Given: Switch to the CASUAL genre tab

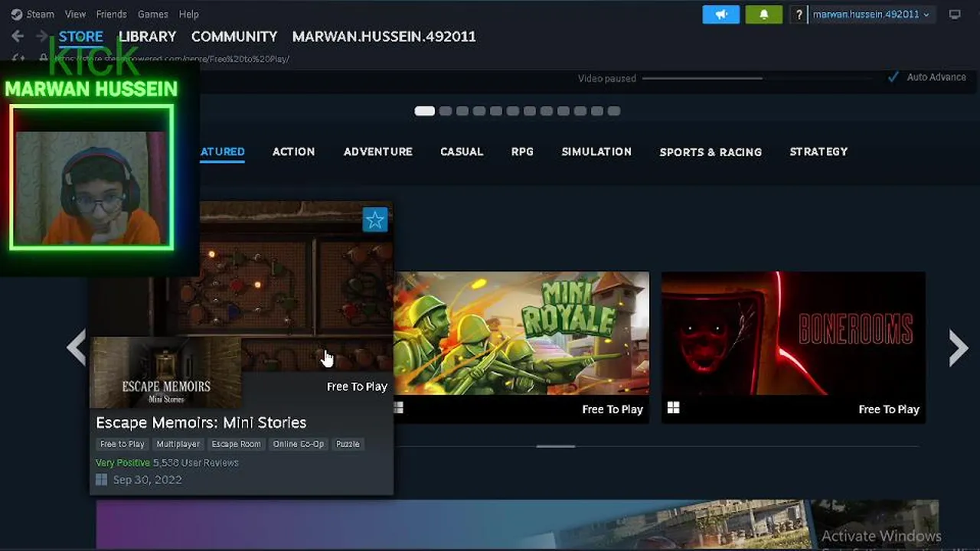Looking at the screenshot, I should (462, 152).
